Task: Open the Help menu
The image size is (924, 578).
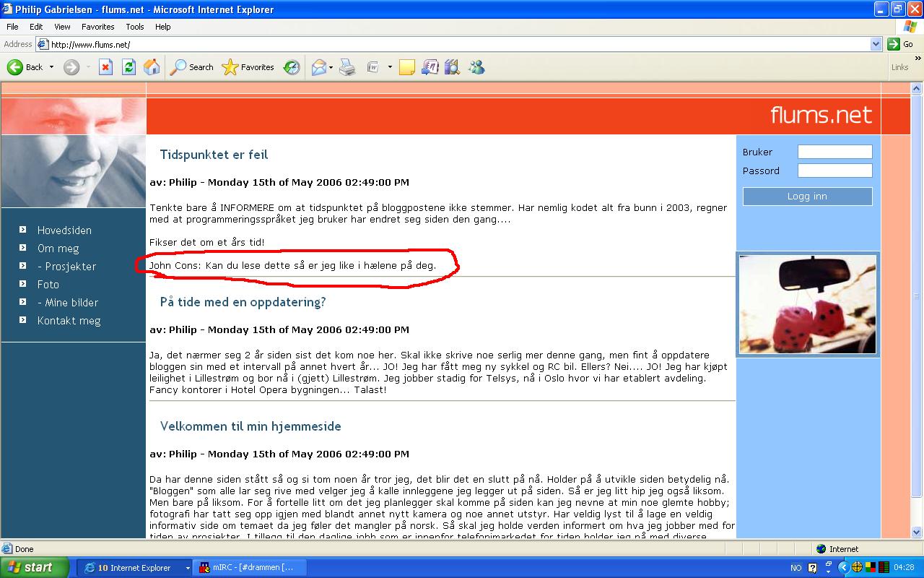Action: click(163, 27)
